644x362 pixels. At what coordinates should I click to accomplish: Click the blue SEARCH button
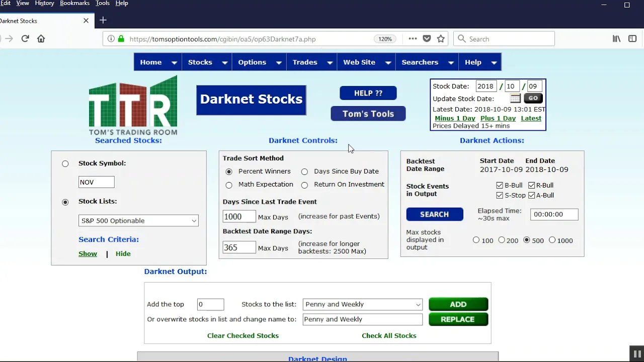pyautogui.click(x=435, y=214)
